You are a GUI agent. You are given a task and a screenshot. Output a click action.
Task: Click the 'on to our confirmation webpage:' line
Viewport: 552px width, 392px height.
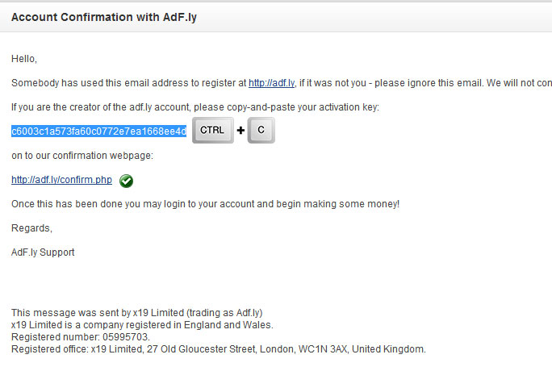(82, 156)
